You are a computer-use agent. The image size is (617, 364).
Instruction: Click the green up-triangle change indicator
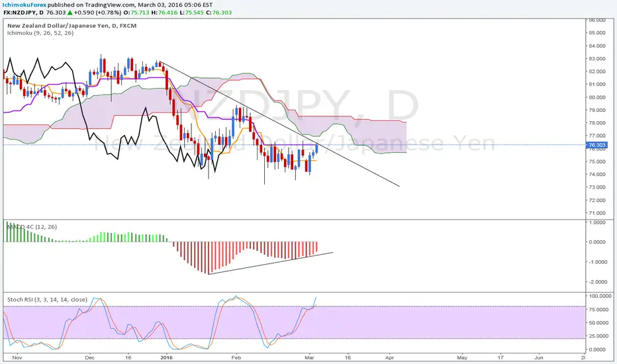[70, 13]
